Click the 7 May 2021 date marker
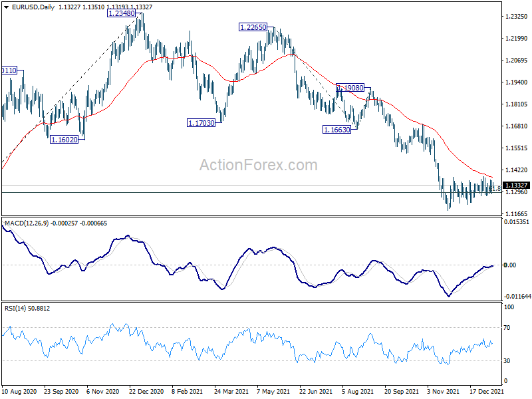Viewport: 532px width, 399px height. click(273, 391)
